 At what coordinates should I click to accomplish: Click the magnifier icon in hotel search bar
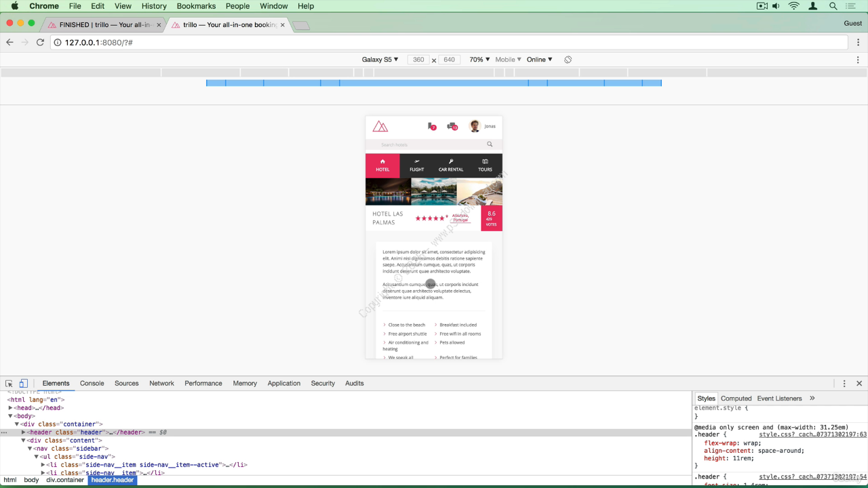coord(490,144)
